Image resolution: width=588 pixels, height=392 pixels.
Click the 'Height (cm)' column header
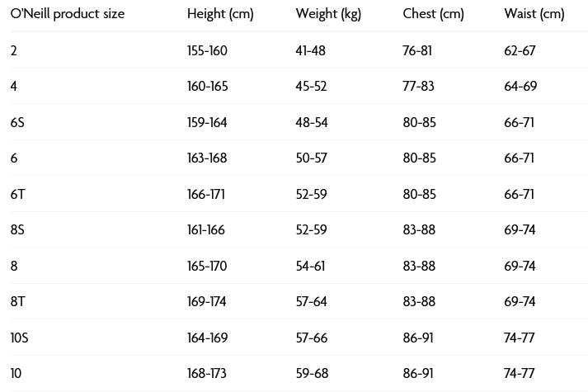[220, 14]
